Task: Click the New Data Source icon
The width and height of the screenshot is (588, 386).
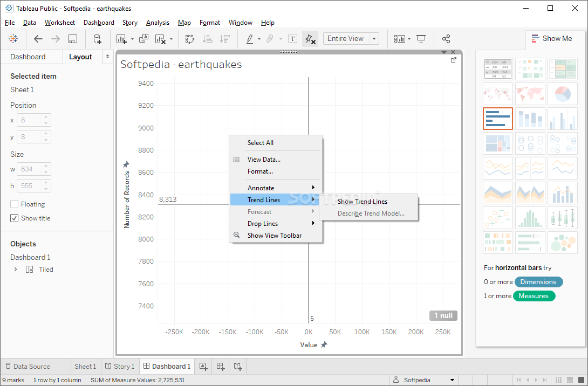Action: click(x=97, y=39)
